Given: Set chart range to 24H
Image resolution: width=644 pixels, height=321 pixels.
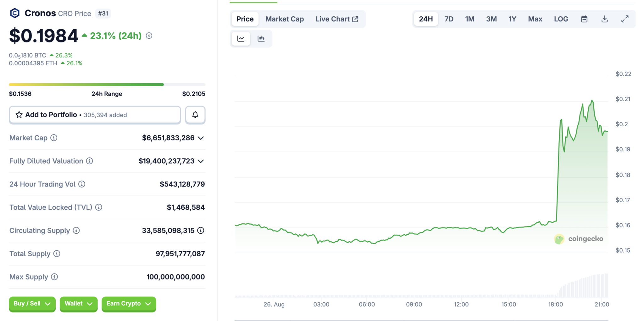Looking at the screenshot, I should click(x=426, y=19).
